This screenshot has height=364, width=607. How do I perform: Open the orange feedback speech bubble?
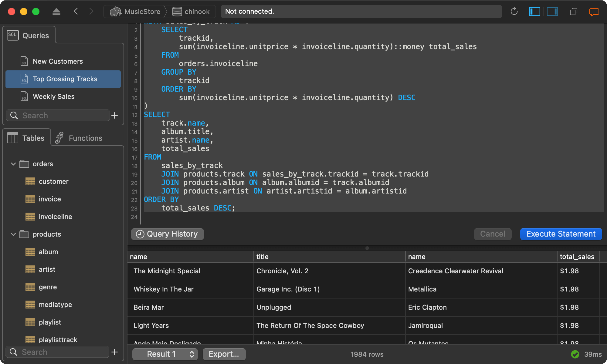(594, 12)
